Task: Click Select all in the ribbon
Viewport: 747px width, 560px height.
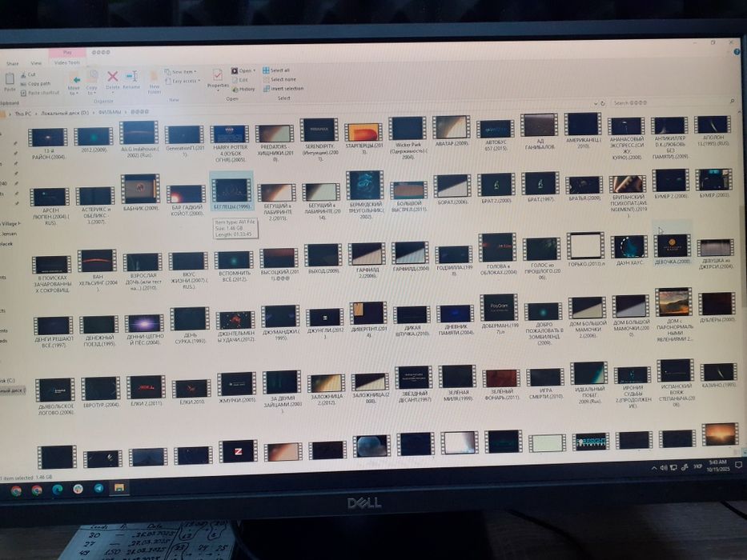Action: click(276, 70)
